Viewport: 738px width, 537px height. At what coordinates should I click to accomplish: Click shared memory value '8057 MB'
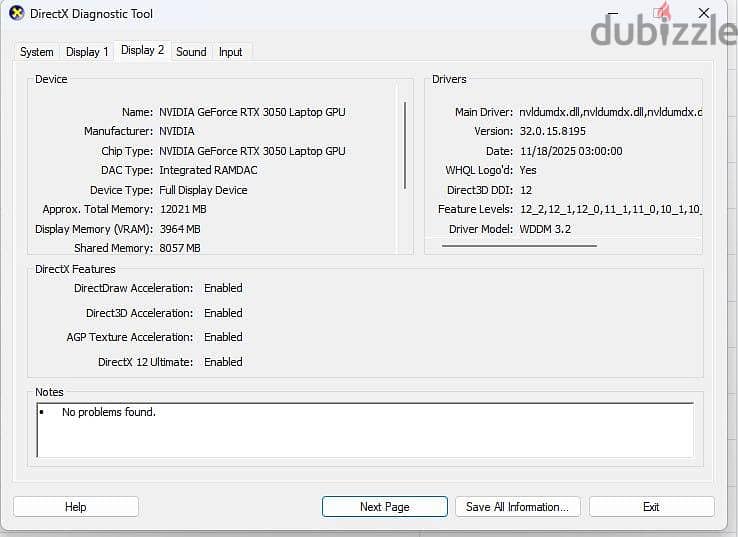click(180, 248)
